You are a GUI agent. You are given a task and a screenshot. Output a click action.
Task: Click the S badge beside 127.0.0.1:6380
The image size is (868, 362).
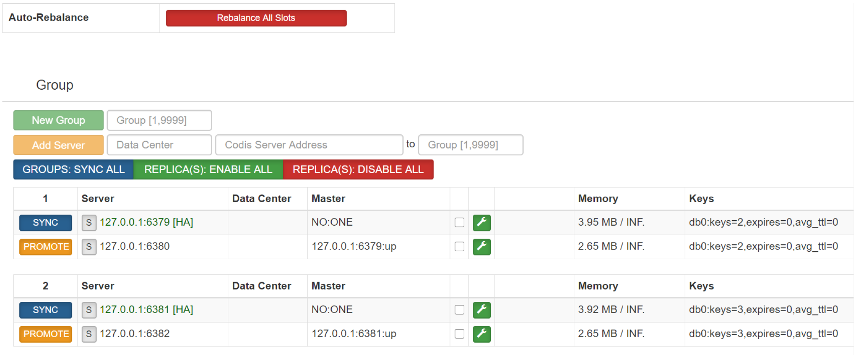(x=89, y=247)
